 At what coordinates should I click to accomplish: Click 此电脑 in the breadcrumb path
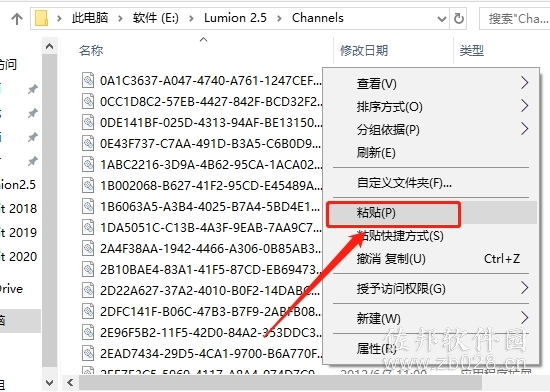(90, 18)
